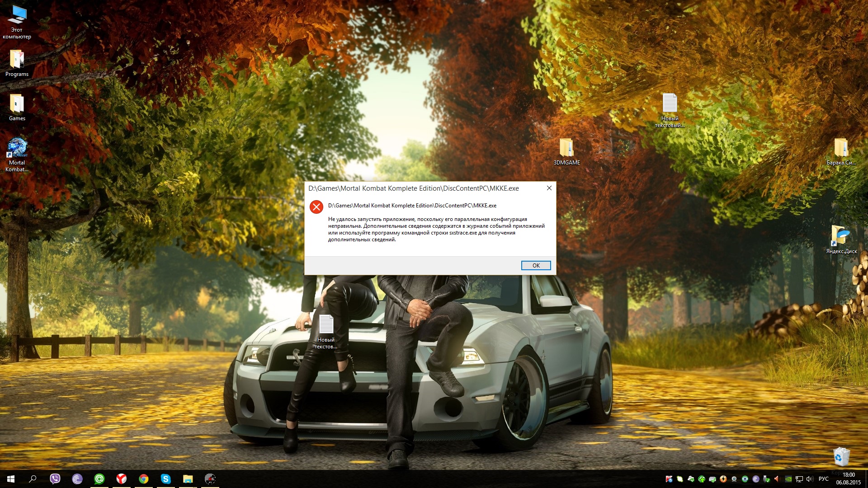Click the error message text starting 'Не удалось запустить'
This screenshot has width=868, height=488.
[436, 229]
